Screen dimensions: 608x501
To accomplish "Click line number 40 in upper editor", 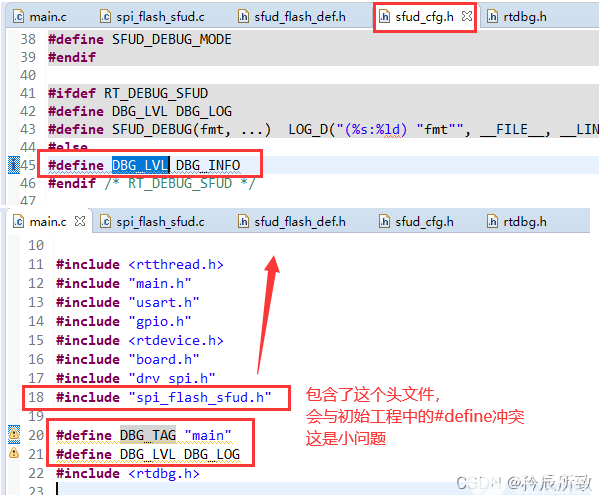I will (x=28, y=75).
